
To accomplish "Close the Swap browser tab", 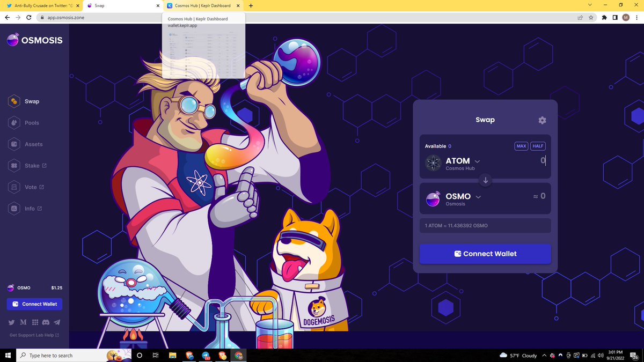I will click(x=158, y=5).
